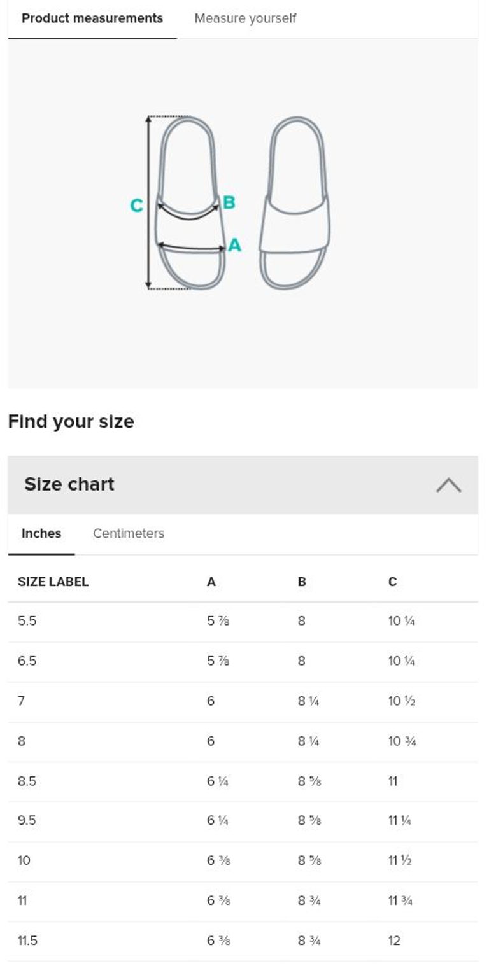
Task: Click the teal letter B on diagram
Action: point(229,202)
